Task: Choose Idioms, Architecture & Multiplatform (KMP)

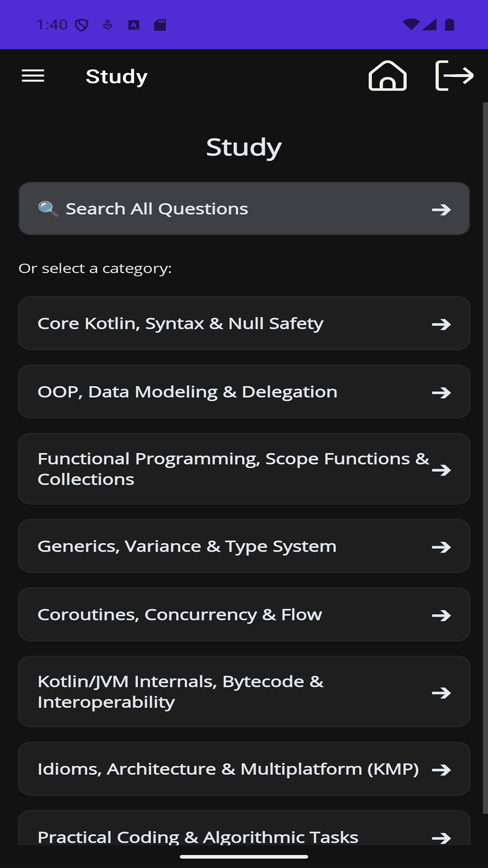Action: pos(244,769)
